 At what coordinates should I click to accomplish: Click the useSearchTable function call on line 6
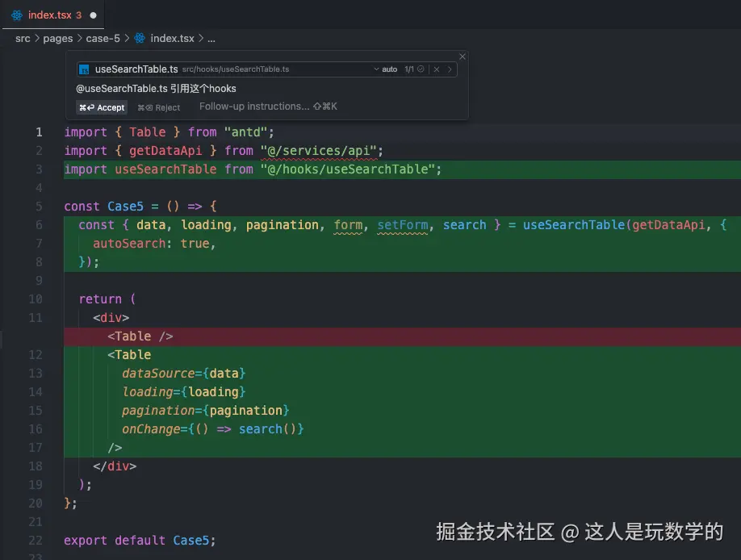point(574,225)
